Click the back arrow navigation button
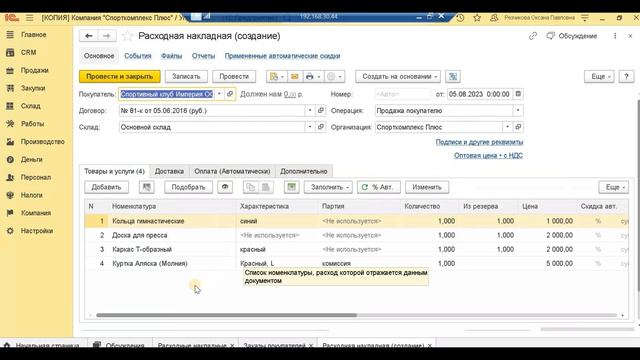Screen dimensions: 640x360 coord(89,36)
